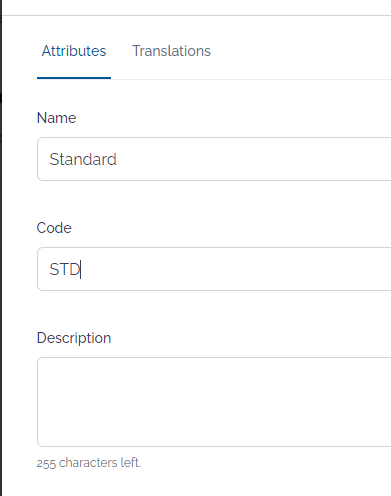Click blank space below the character counter
This screenshot has height=496, width=391.
(x=214, y=483)
